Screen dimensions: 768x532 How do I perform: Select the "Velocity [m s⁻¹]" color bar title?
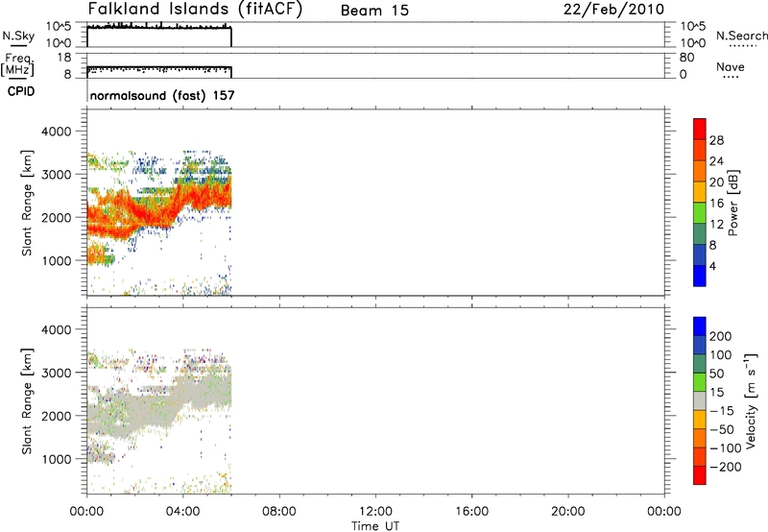click(750, 400)
